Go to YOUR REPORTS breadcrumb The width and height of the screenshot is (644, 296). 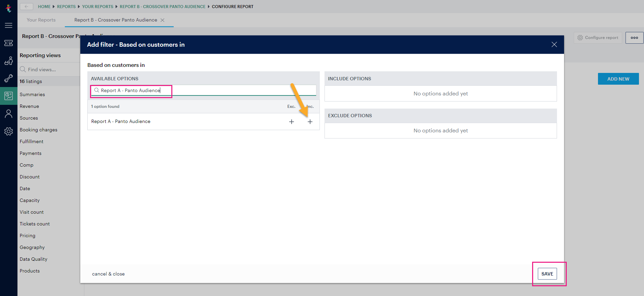coord(98,7)
